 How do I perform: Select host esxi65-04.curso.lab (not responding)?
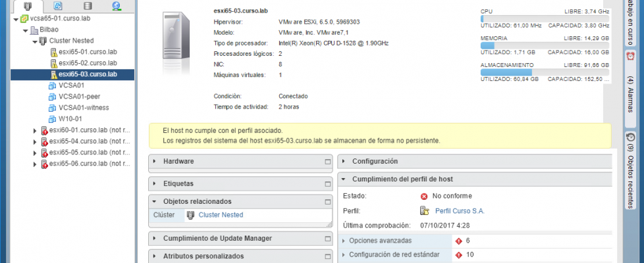90,141
